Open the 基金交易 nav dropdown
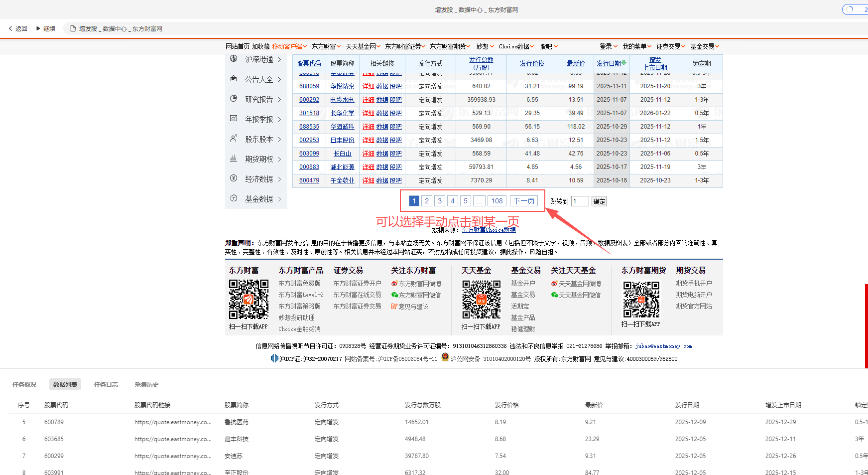 point(705,46)
